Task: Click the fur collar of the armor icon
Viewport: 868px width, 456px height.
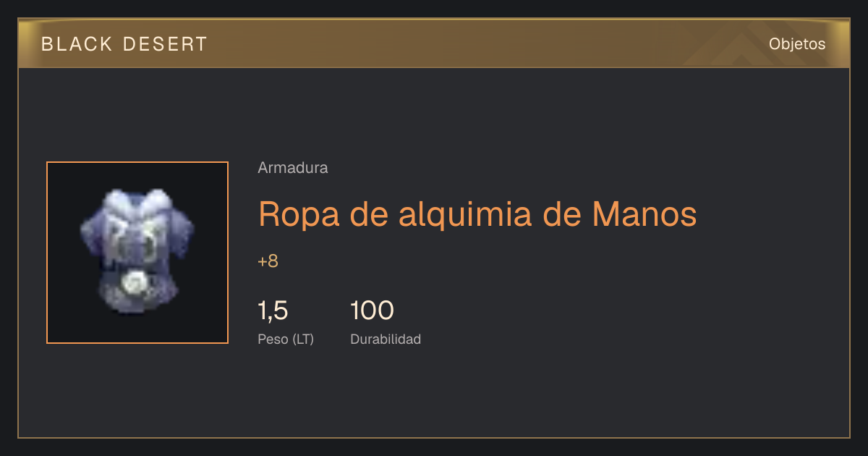Action: (137, 204)
